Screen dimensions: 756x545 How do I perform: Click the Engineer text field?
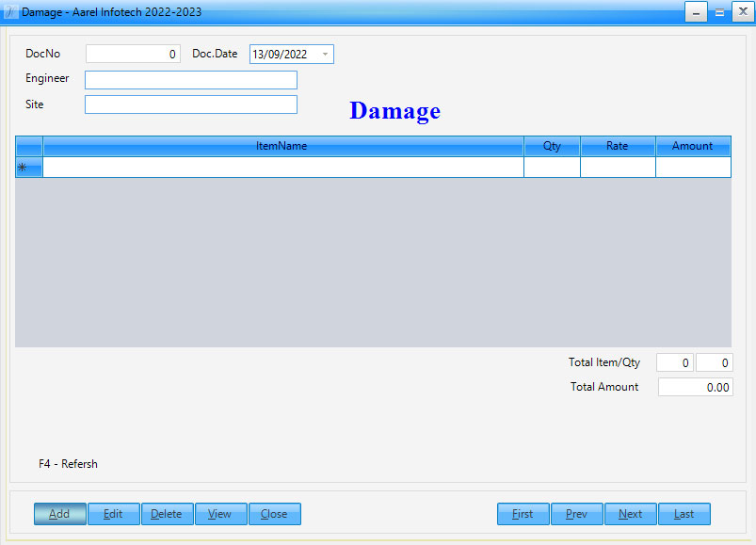191,80
